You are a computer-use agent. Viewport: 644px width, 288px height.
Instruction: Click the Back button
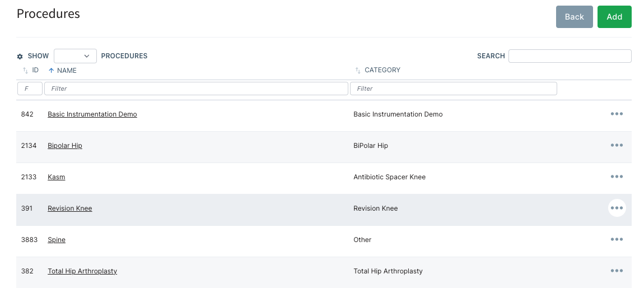[574, 17]
